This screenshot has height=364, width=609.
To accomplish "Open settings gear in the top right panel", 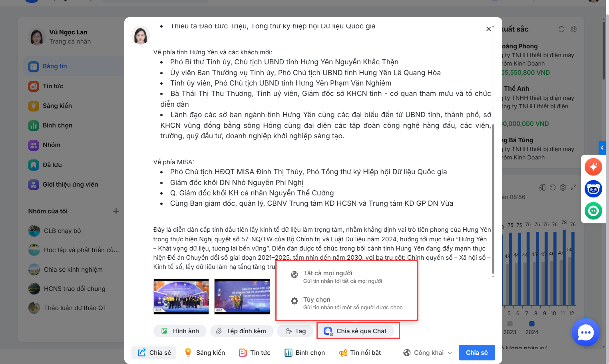I will pos(573,29).
